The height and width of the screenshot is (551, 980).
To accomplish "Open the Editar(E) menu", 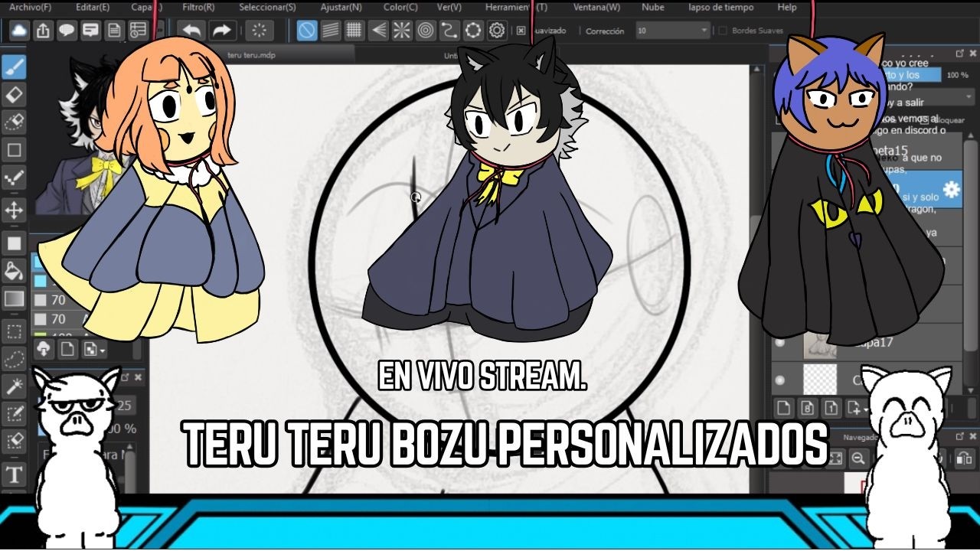I will tap(93, 8).
